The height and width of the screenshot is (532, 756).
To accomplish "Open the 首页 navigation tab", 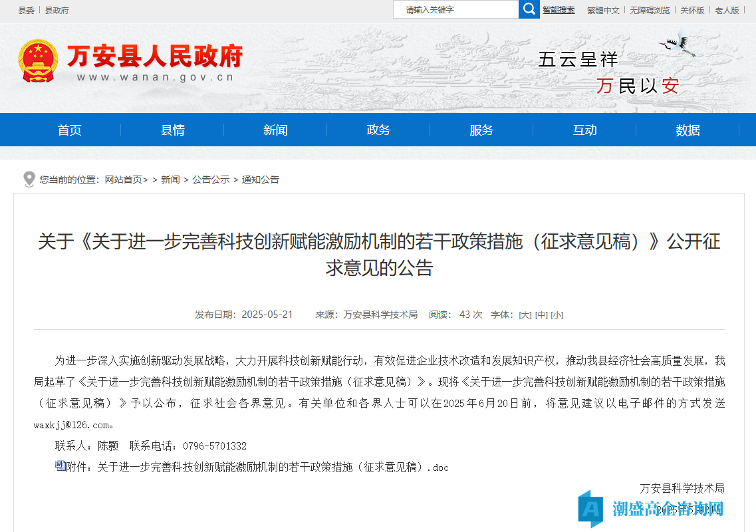I will pos(69,130).
